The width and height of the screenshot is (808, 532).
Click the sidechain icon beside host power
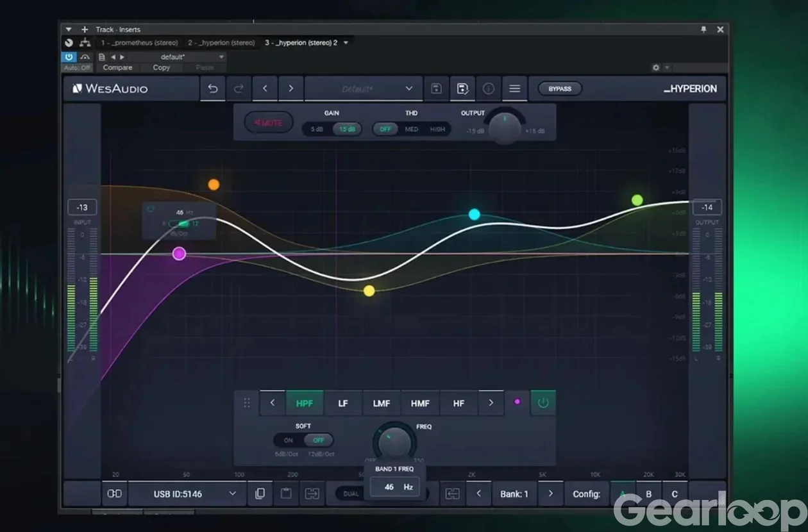[x=85, y=57]
